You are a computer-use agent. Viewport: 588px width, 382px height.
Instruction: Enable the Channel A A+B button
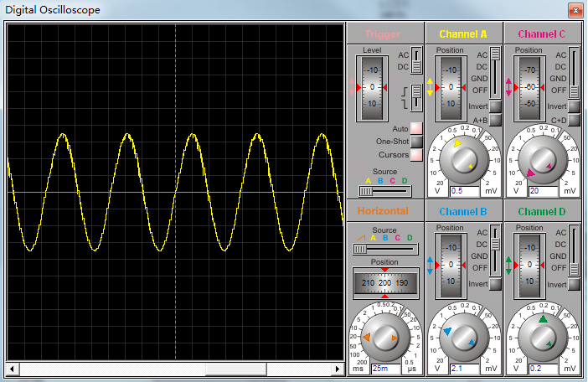coord(496,120)
